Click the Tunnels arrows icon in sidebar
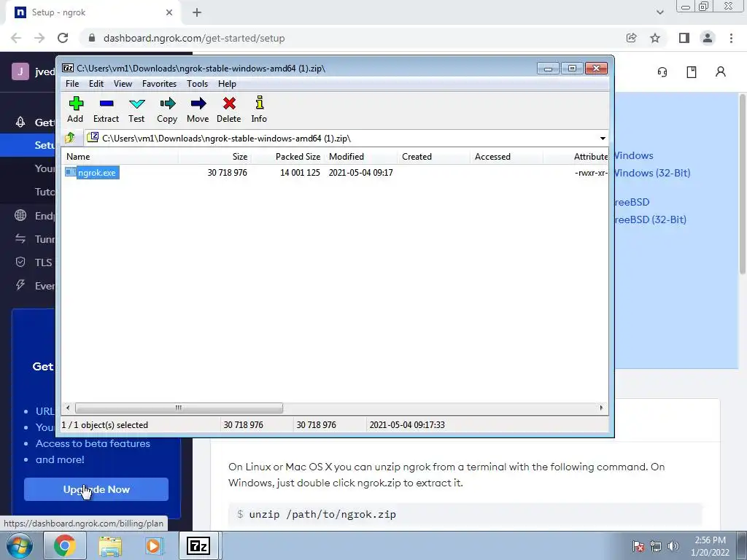This screenshot has width=747, height=560. (x=20, y=238)
